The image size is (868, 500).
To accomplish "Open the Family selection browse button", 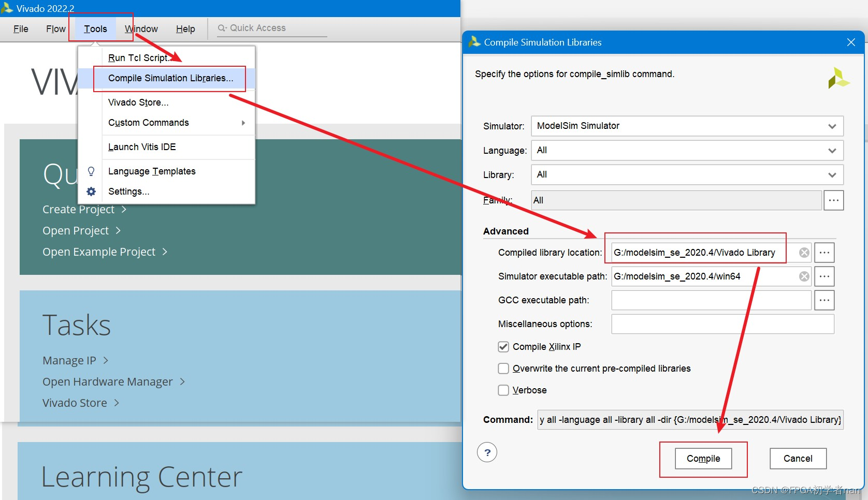I will tap(834, 200).
